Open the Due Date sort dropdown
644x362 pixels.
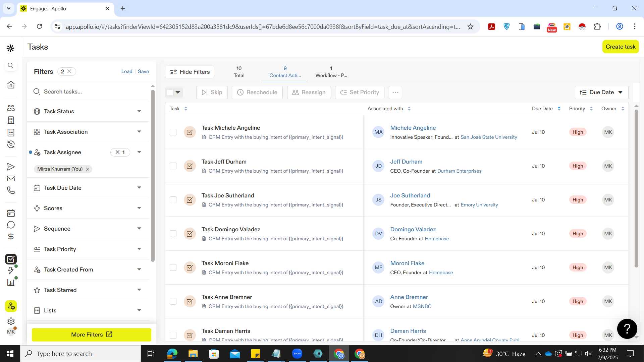pos(601,92)
